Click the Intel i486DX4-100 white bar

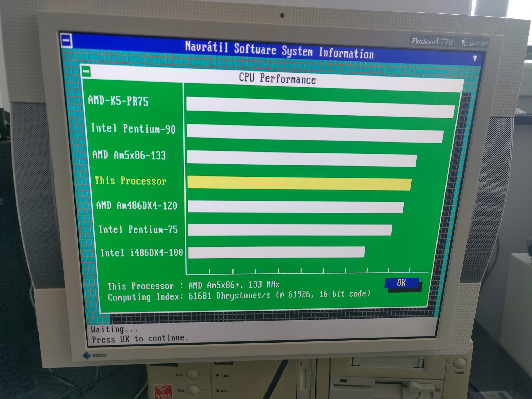coord(277,253)
